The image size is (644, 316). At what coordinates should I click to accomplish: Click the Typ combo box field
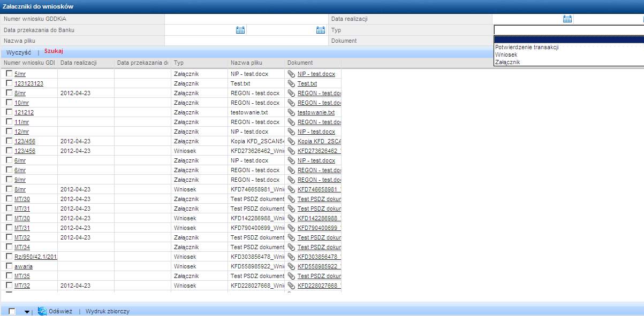tap(569, 30)
